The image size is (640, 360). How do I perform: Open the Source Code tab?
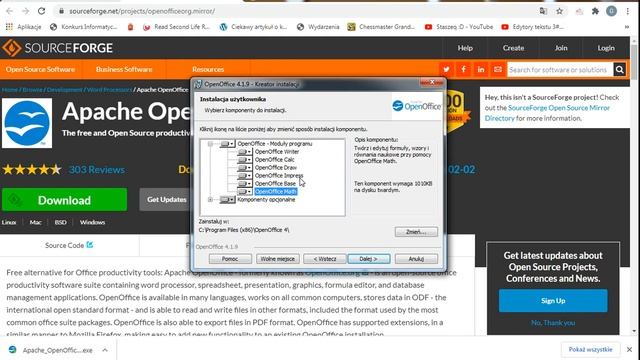69,245
